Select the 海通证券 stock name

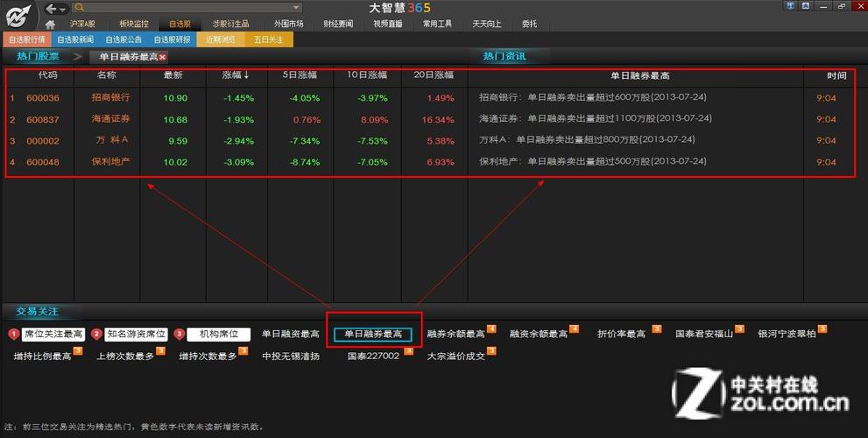110,119
